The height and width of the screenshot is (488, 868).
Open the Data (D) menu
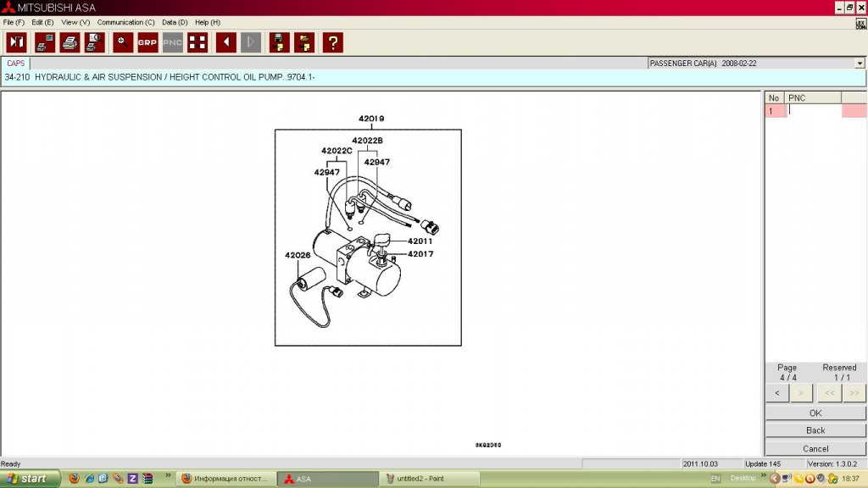click(175, 23)
